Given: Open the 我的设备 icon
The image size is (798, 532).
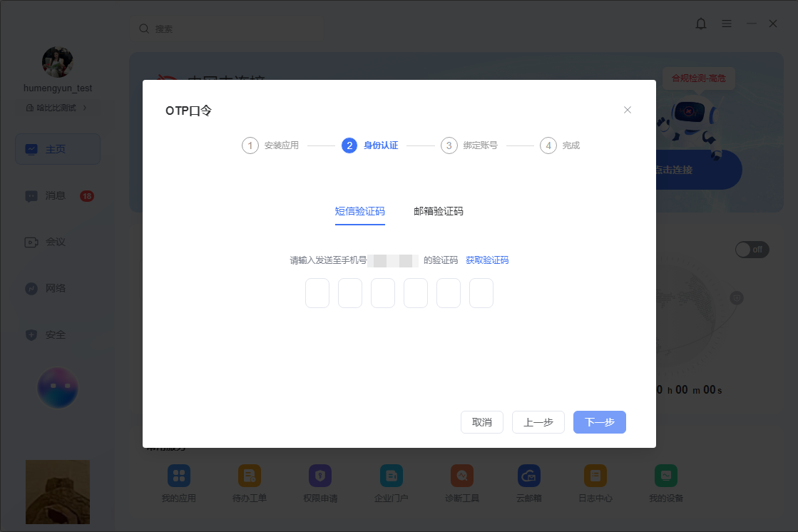Looking at the screenshot, I should click(x=666, y=476).
